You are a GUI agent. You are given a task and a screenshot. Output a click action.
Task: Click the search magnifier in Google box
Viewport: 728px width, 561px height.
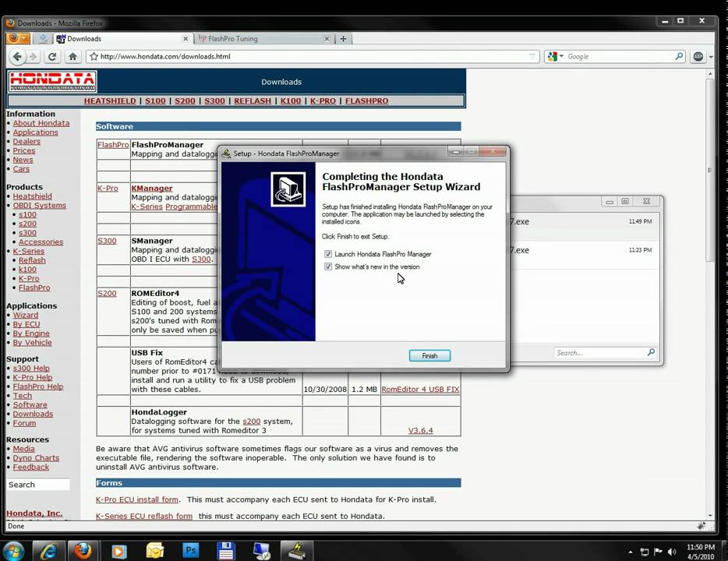click(x=679, y=56)
